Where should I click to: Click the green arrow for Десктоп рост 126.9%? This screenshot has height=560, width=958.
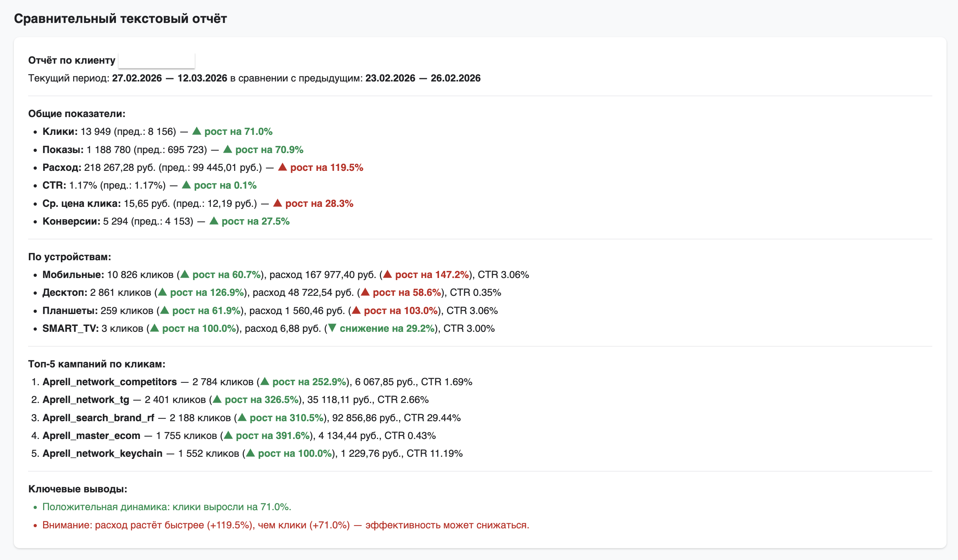click(163, 292)
